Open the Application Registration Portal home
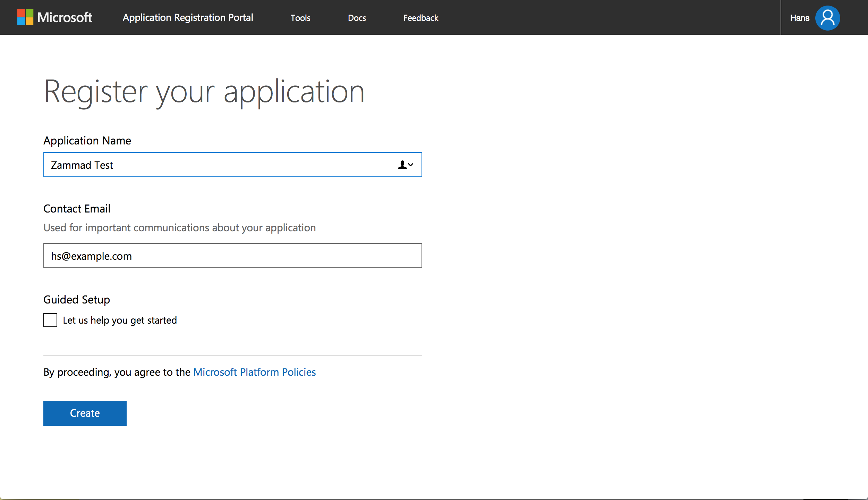The image size is (868, 500). pyautogui.click(x=188, y=18)
